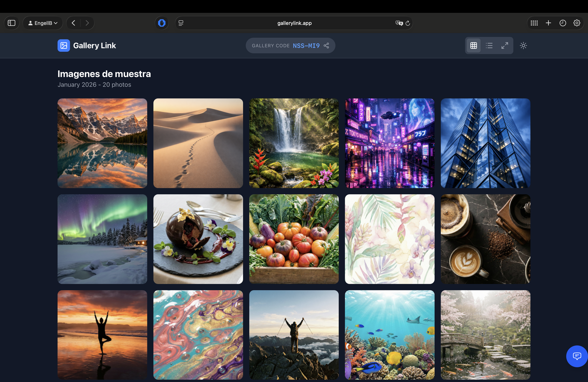
Task: Enter fullscreen gallery mode
Action: pos(505,46)
